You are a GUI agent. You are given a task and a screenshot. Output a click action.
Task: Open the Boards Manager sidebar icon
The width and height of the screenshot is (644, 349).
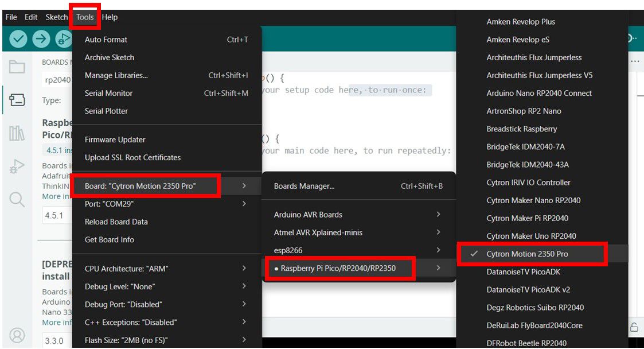17,100
